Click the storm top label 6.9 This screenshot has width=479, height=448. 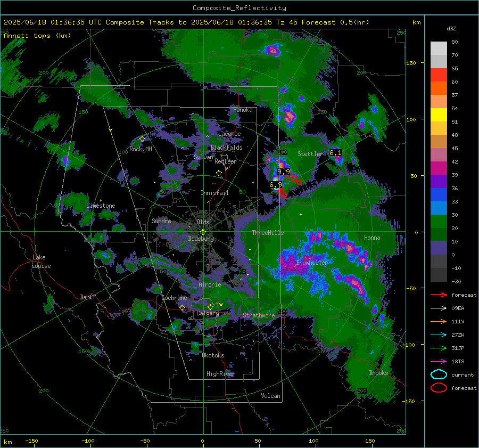pos(276,185)
